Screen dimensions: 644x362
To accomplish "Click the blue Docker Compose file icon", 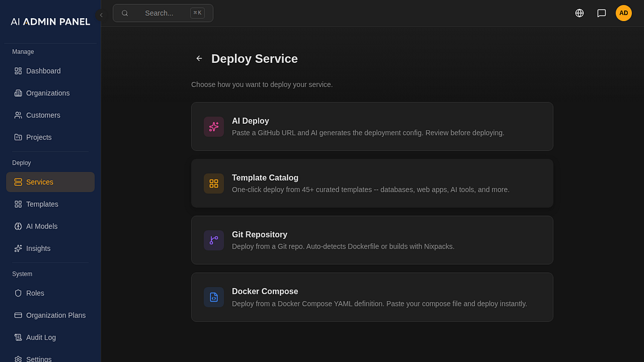I will click(x=214, y=297).
